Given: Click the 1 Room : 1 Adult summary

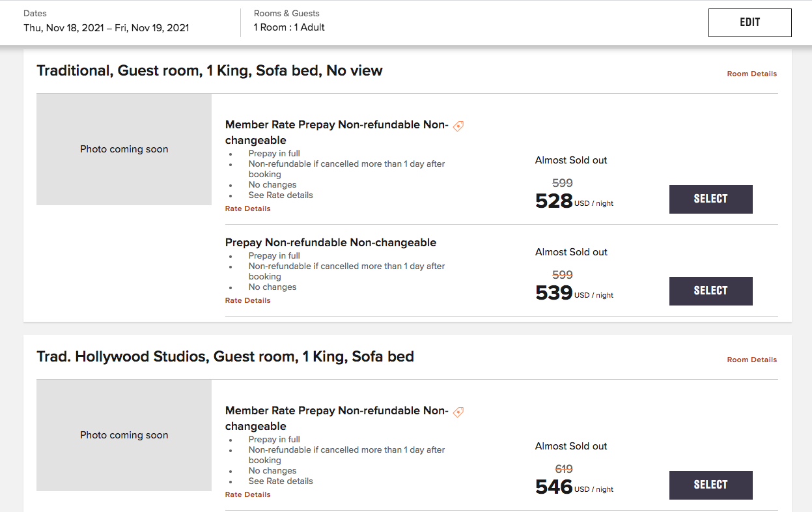Looking at the screenshot, I should (289, 28).
